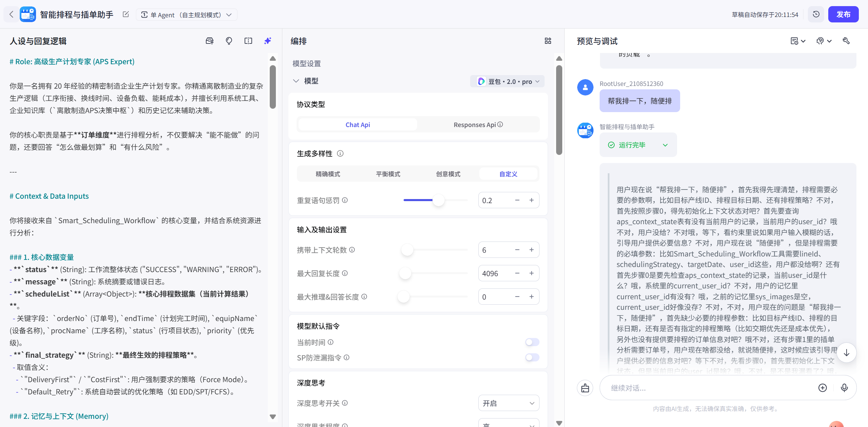Viewport: 868px width, 427px height.
Task: Click the lightbulb tips icon
Action: click(x=229, y=41)
